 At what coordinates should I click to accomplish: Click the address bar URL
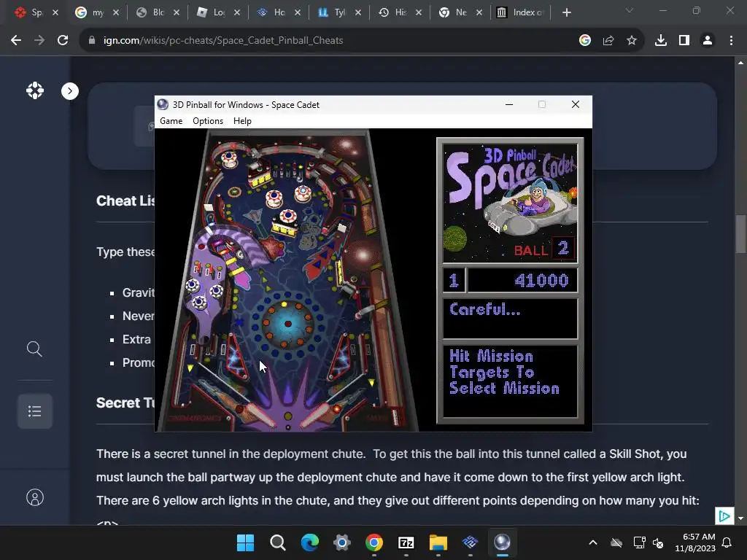(x=223, y=41)
